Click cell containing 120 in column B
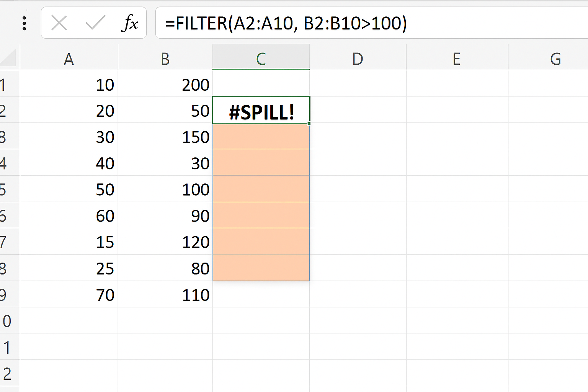The height and width of the screenshot is (392, 588). (165, 242)
